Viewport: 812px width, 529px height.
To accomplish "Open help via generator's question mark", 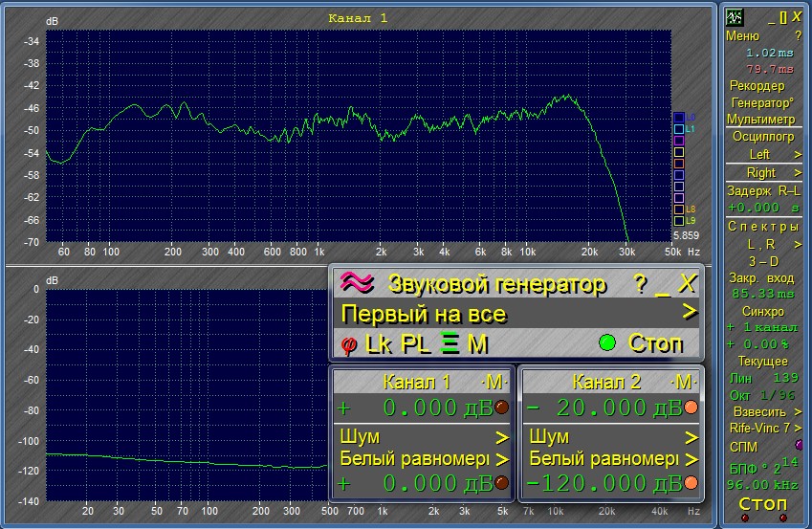I will (x=640, y=284).
